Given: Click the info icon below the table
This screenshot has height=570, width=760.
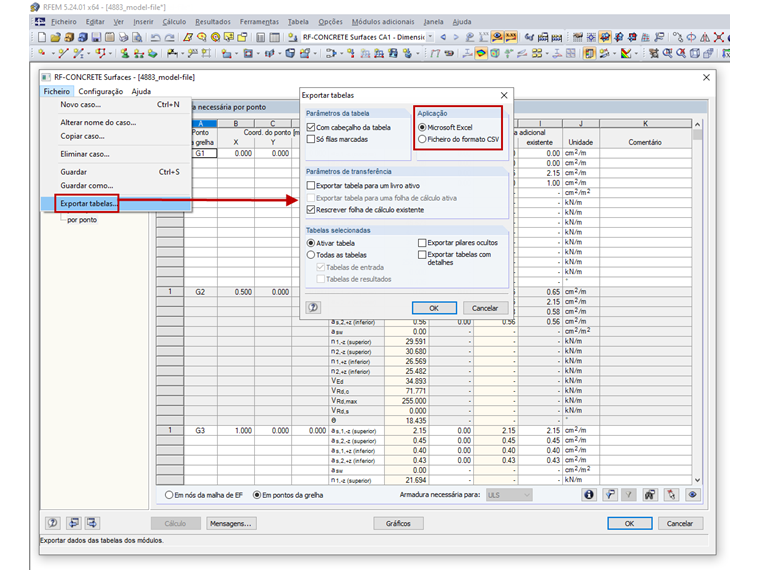Looking at the screenshot, I should coord(588,495).
